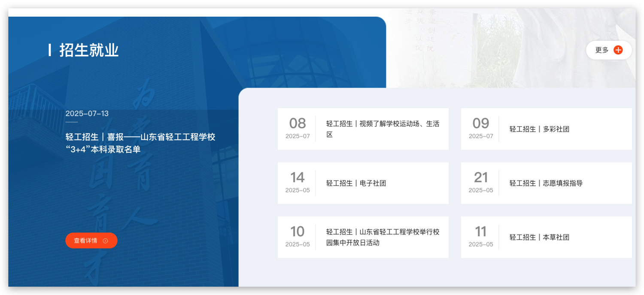Open the 本草社团 news item
The image size is (644, 295).
click(x=539, y=237)
